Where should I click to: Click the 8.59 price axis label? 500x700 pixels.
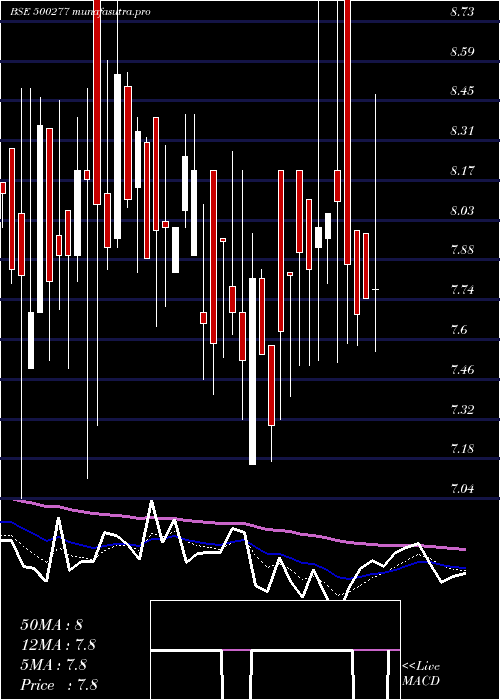(x=462, y=51)
